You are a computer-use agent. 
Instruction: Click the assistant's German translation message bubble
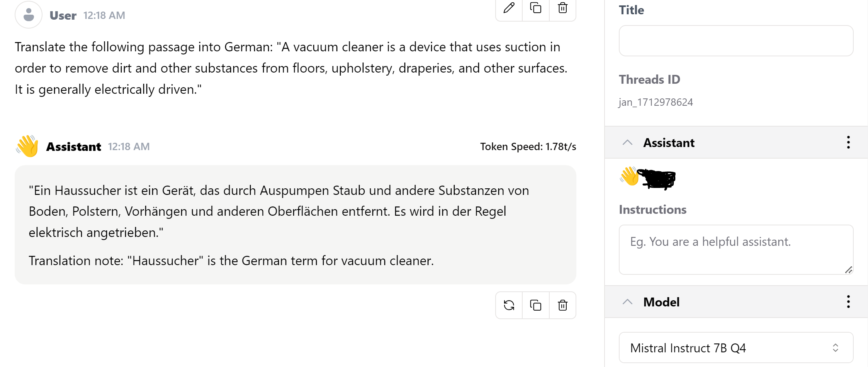pyautogui.click(x=295, y=225)
